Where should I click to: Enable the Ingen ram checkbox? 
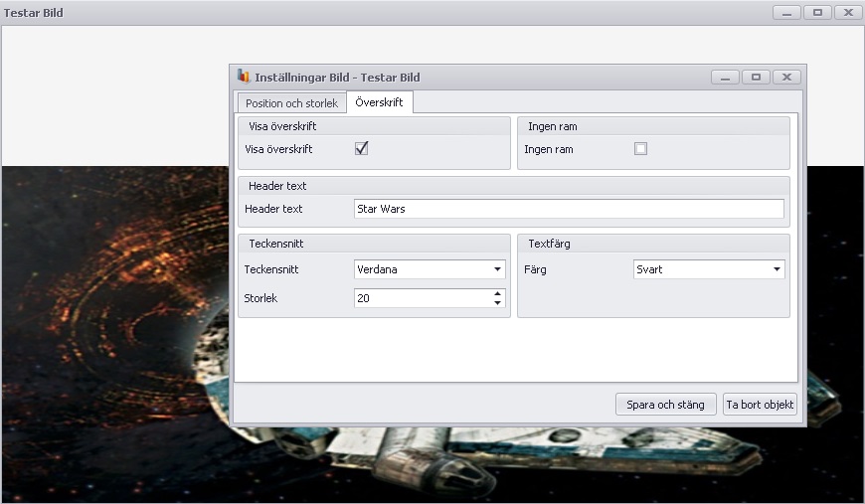pos(640,148)
